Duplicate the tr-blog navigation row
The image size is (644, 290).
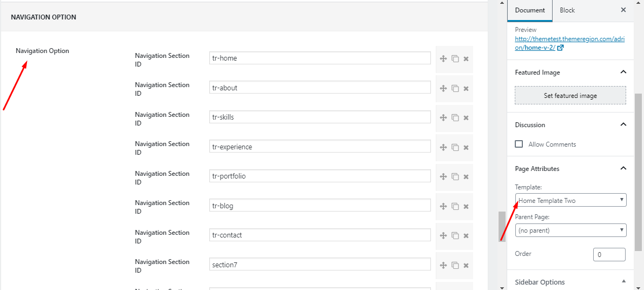[x=455, y=206]
